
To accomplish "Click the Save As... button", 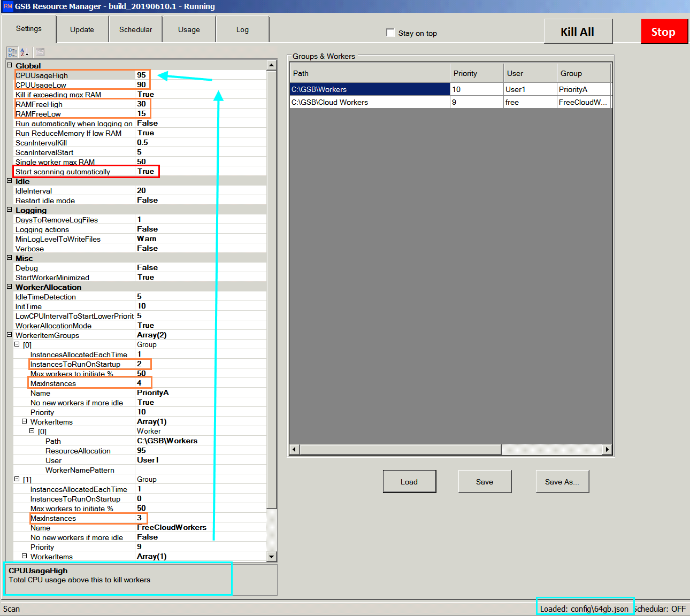I will point(562,482).
